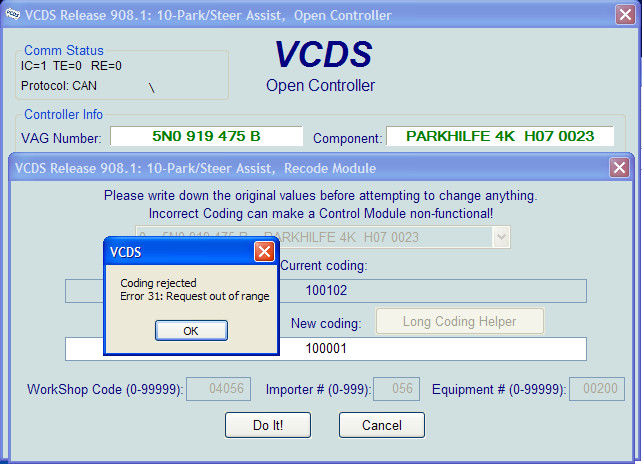The image size is (642, 464).
Task: Click the VCDS app icon in title bar
Action: [x=13, y=14]
